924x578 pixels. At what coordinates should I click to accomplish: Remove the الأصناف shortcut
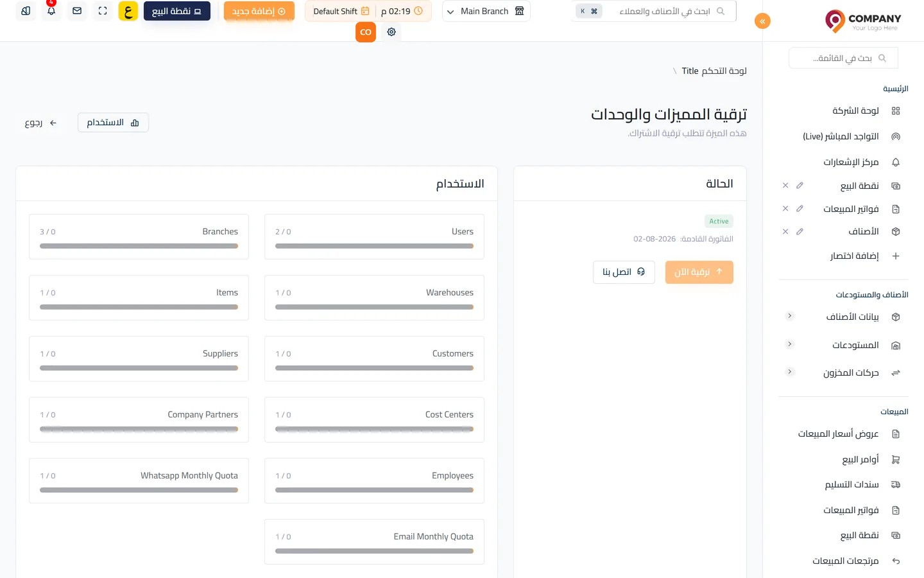785,232
